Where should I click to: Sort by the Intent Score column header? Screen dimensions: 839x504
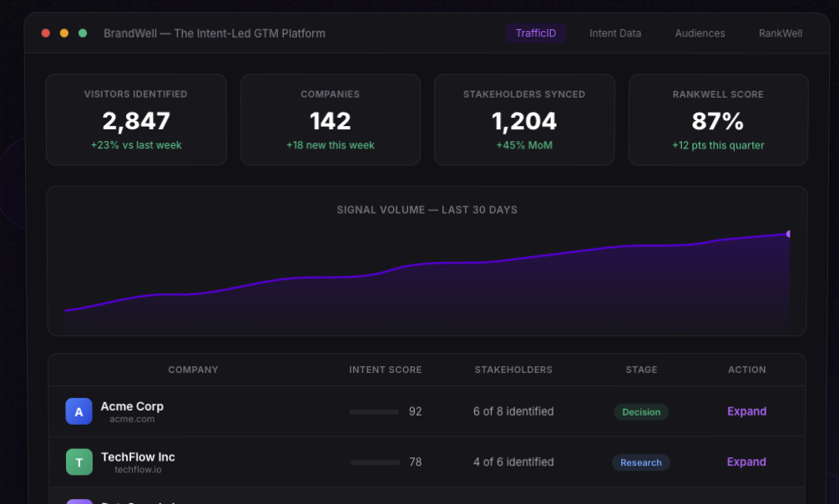tap(385, 370)
